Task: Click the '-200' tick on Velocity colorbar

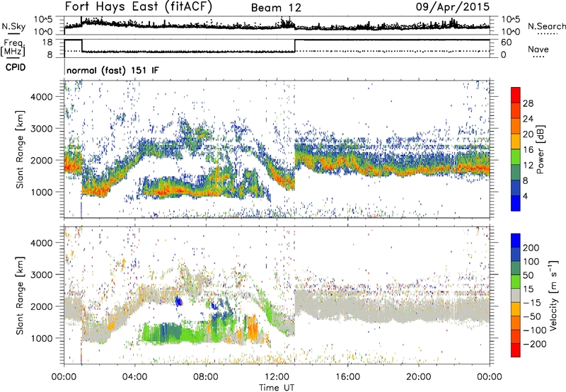Action: click(535, 344)
